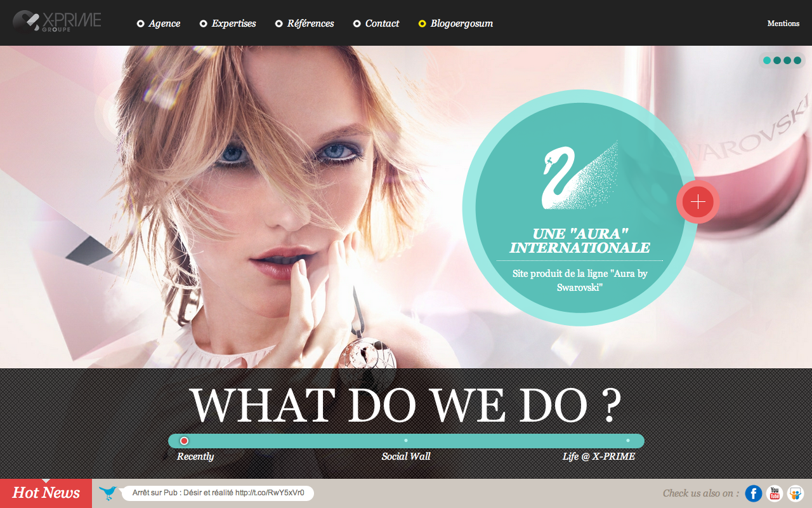Click the X-PRIME Groupe logo
Image resolution: width=812 pixels, height=508 pixels.
(57, 22)
